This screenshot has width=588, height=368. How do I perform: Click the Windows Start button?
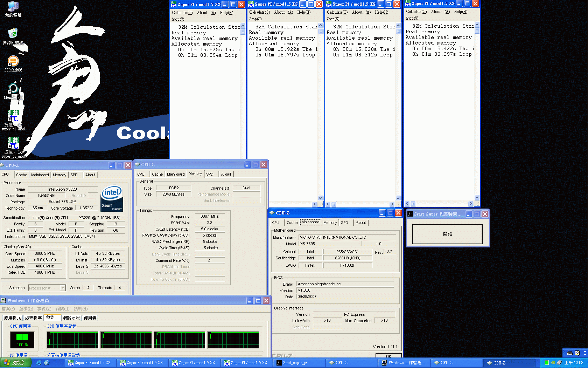(15, 363)
